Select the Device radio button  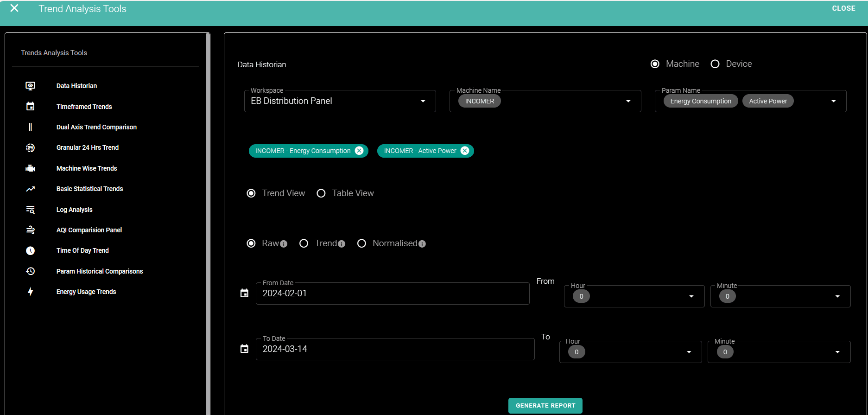pyautogui.click(x=715, y=64)
